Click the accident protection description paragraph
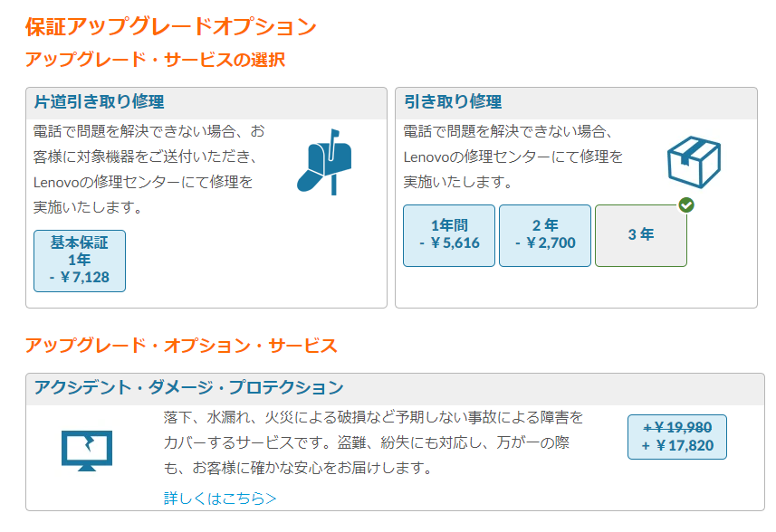 (x=374, y=442)
